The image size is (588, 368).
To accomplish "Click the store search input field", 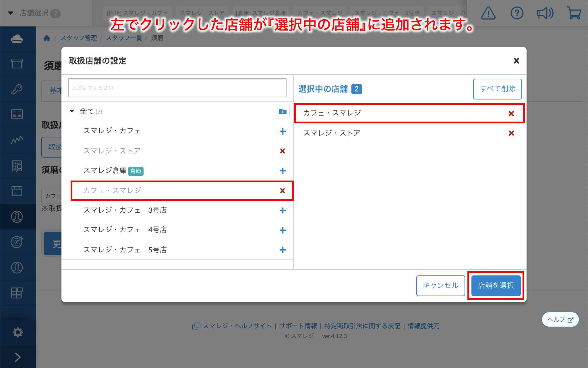I will coord(177,88).
